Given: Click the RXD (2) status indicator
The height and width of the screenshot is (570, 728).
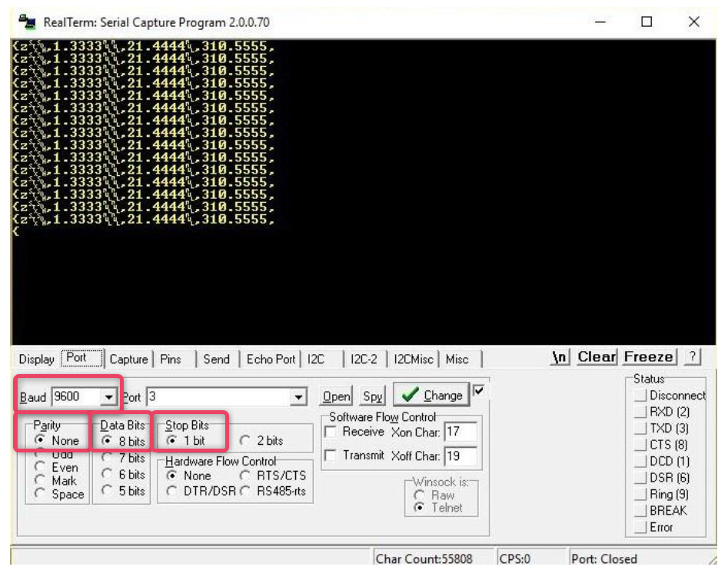Looking at the screenshot, I should click(x=640, y=412).
